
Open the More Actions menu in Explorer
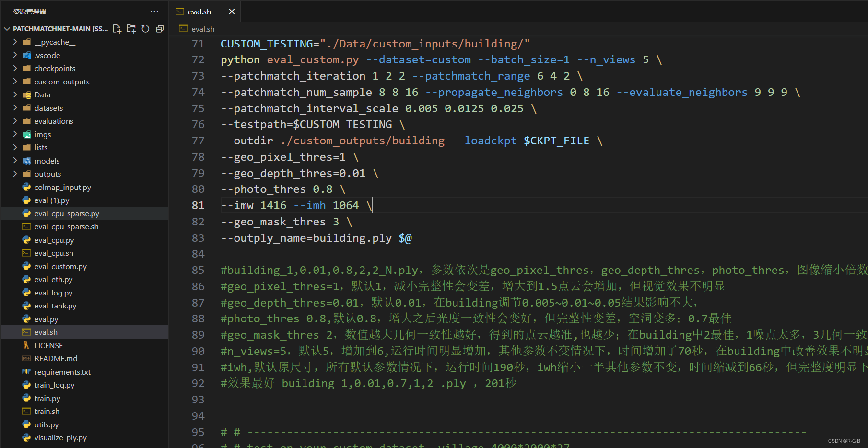click(x=154, y=11)
